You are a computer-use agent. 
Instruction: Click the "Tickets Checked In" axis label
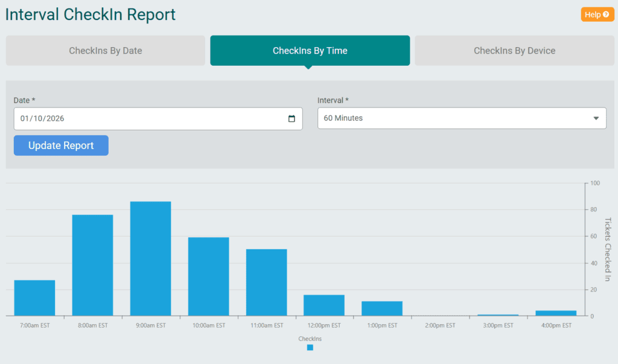click(x=606, y=247)
